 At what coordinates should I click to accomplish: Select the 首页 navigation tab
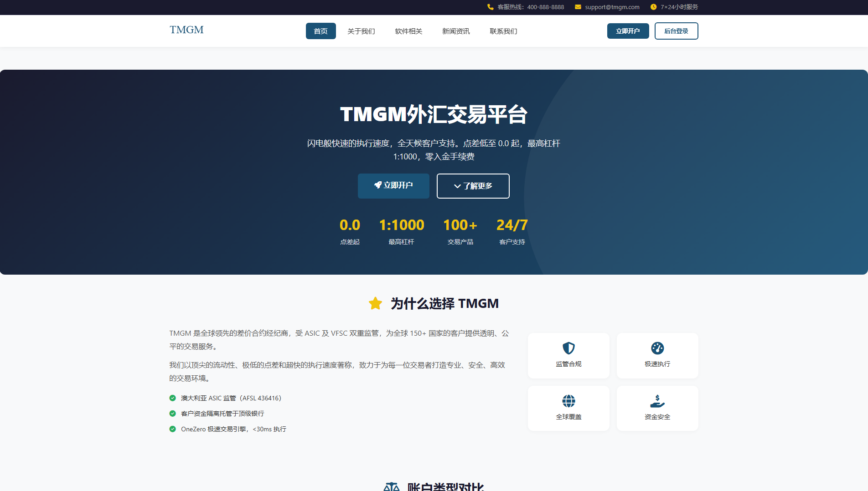(321, 31)
